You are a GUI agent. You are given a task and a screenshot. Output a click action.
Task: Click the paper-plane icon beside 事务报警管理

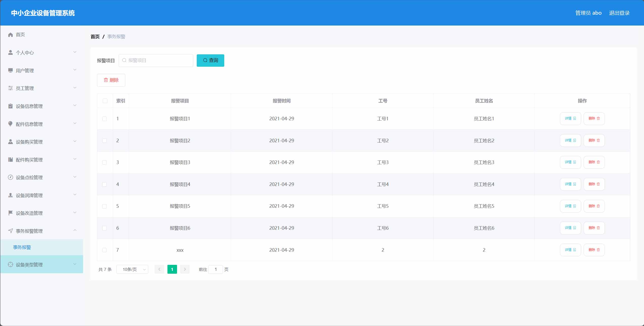tap(10, 231)
